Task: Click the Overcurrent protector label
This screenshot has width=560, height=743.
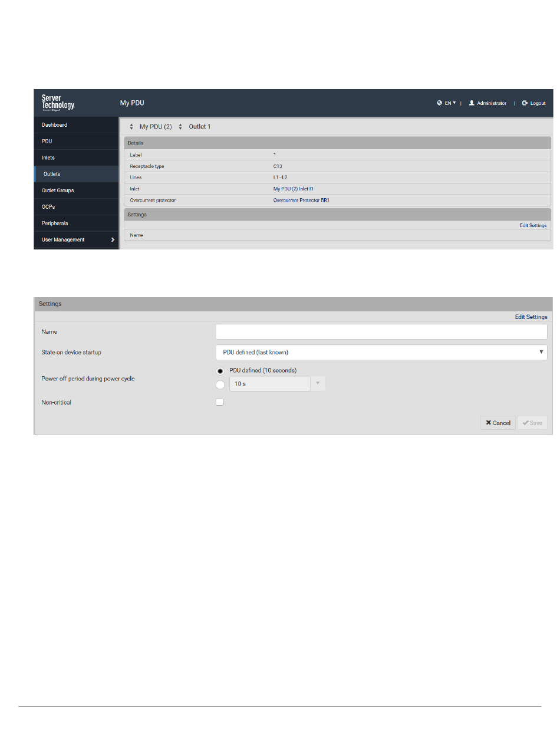Action: tap(153, 200)
